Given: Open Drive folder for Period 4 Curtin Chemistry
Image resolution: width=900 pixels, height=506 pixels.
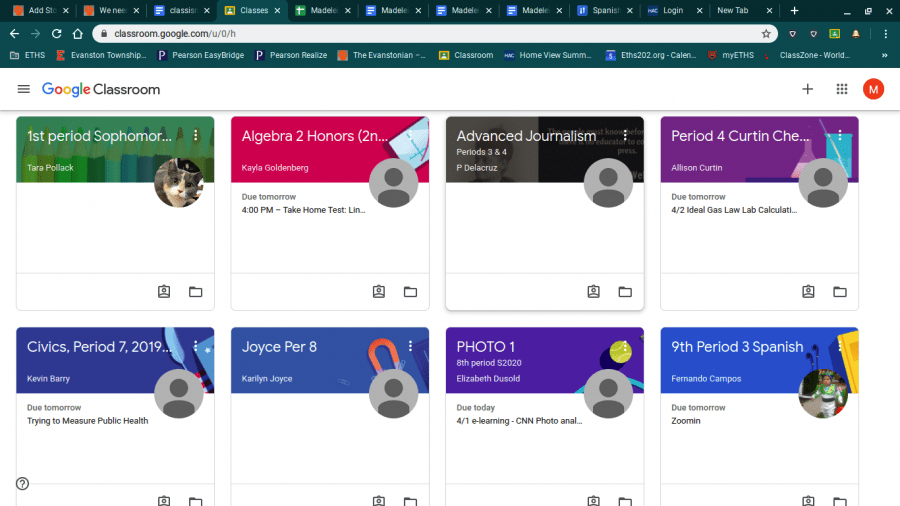Looking at the screenshot, I should [x=840, y=291].
